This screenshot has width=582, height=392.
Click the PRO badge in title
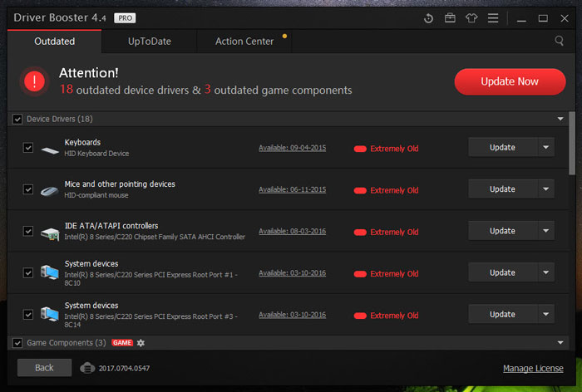coord(125,17)
